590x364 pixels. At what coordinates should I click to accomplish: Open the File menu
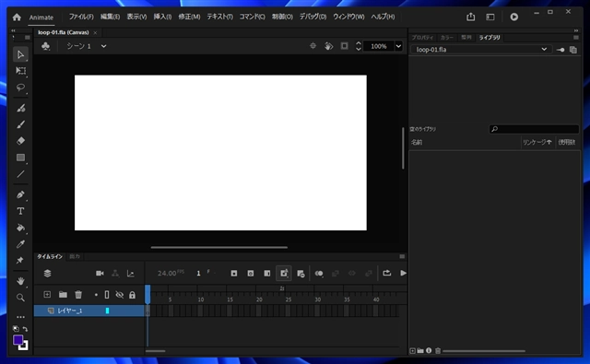pos(81,17)
